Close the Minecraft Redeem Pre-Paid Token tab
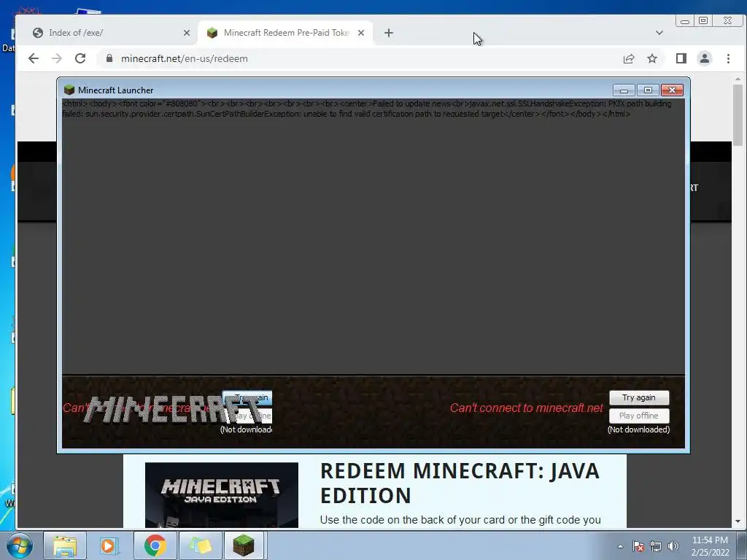 (361, 33)
